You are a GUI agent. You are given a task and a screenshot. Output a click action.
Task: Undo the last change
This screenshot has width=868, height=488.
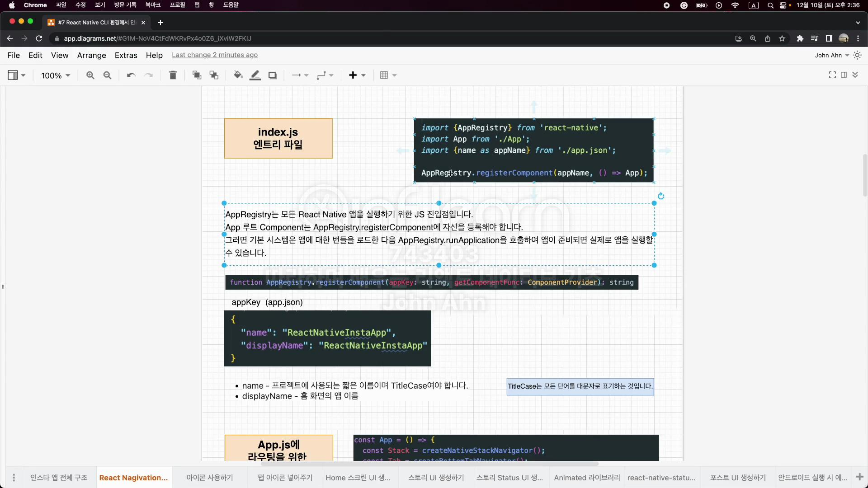(x=131, y=75)
